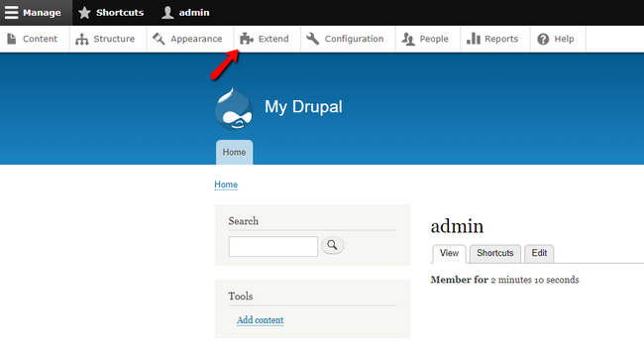Click the Content page icon
Viewport: 644px width, 363px height.
click(x=12, y=39)
